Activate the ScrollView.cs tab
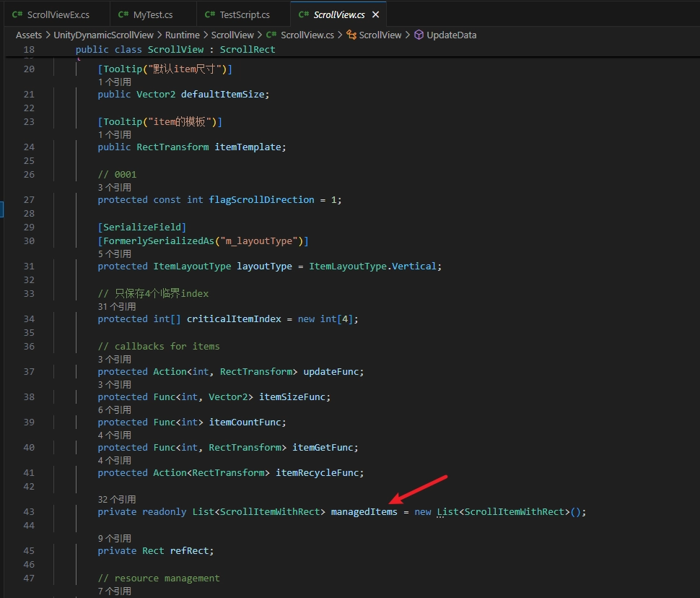 coord(339,14)
